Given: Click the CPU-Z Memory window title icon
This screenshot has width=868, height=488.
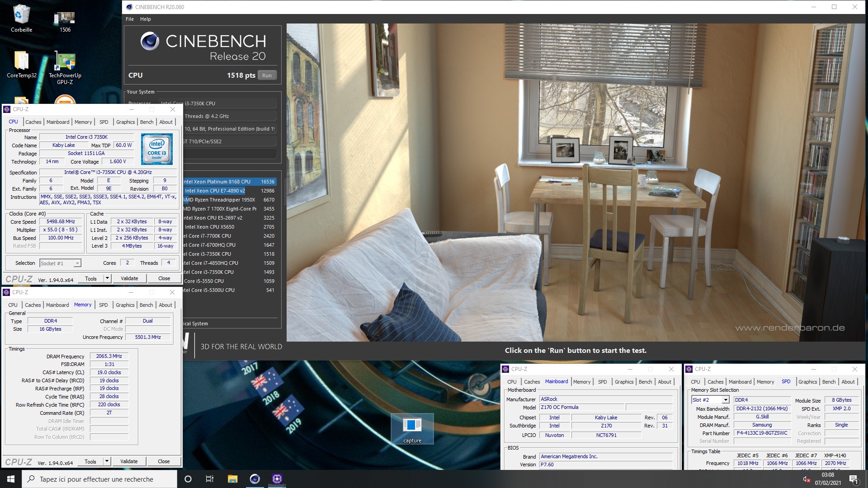Looking at the screenshot, I should tap(6, 292).
